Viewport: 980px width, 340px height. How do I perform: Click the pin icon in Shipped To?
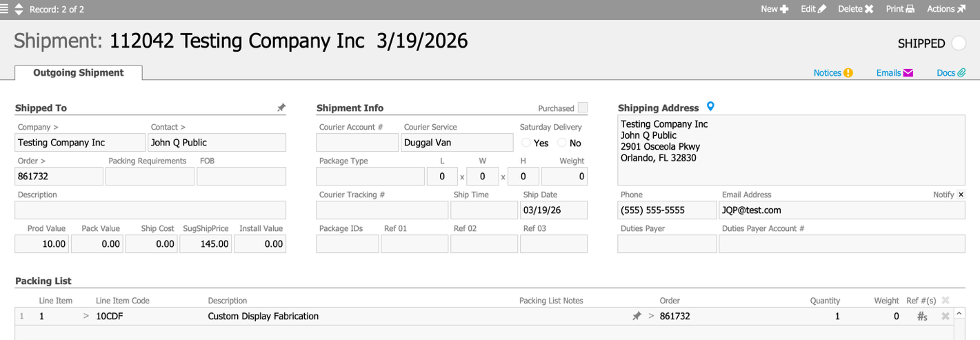(x=281, y=108)
